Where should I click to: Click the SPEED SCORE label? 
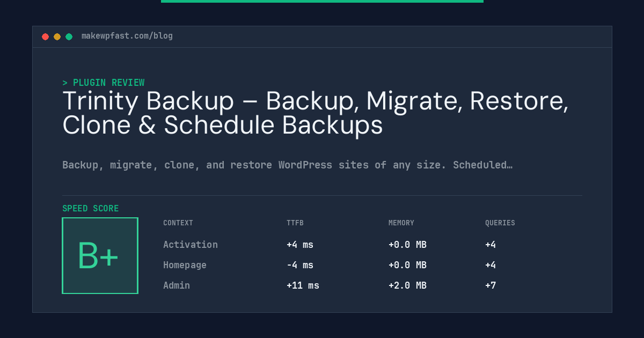pyautogui.click(x=91, y=208)
